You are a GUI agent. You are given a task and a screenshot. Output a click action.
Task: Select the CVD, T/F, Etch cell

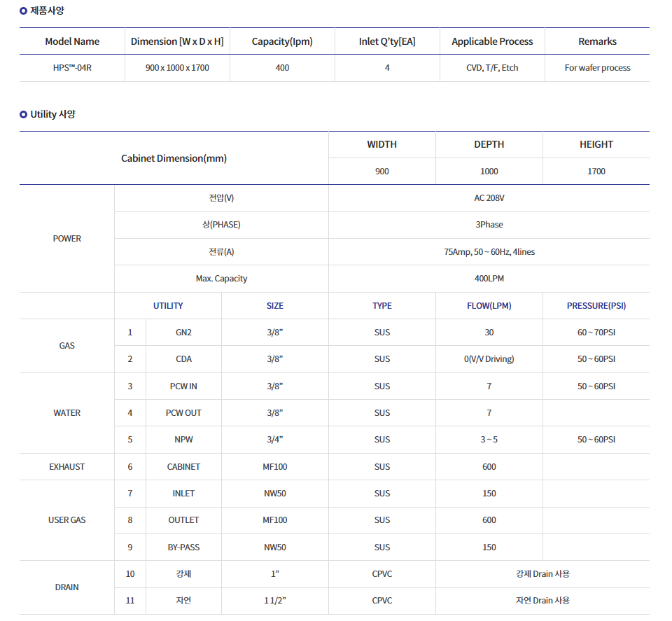(x=492, y=68)
